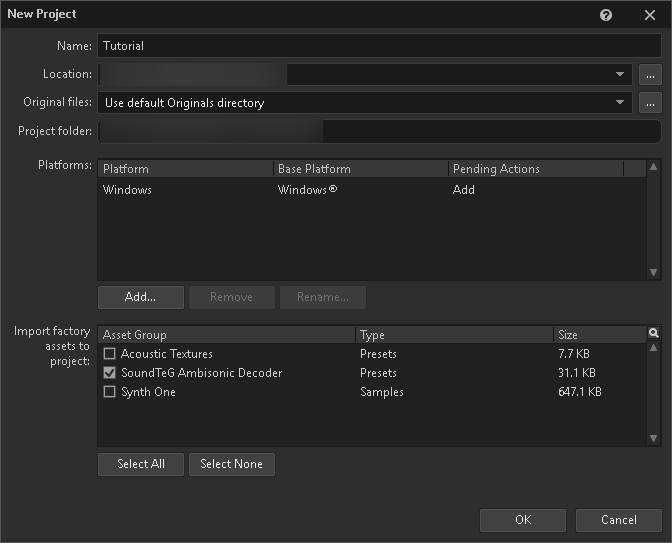Screen dimensions: 672x543
Task: Click the Rename... platform button
Action: click(x=323, y=297)
